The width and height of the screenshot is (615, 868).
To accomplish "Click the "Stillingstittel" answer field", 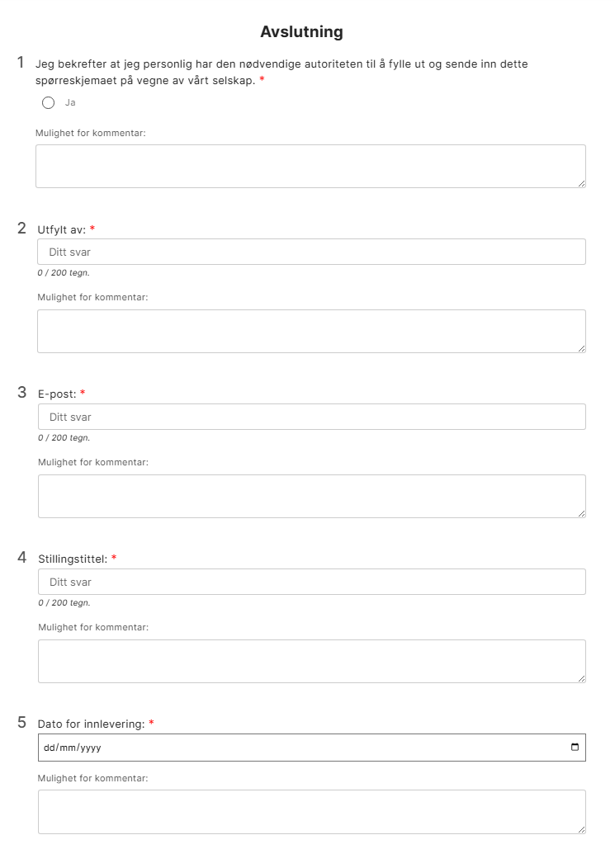I will pos(311,582).
